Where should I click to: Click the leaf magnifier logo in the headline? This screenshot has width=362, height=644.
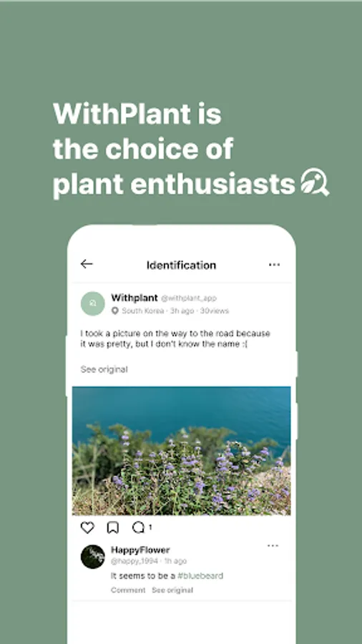click(x=315, y=182)
